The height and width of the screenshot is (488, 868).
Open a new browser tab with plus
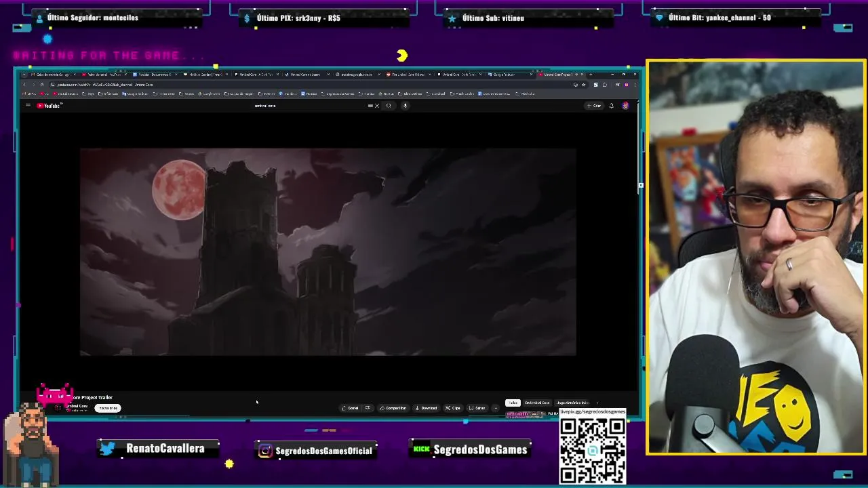[x=591, y=74]
